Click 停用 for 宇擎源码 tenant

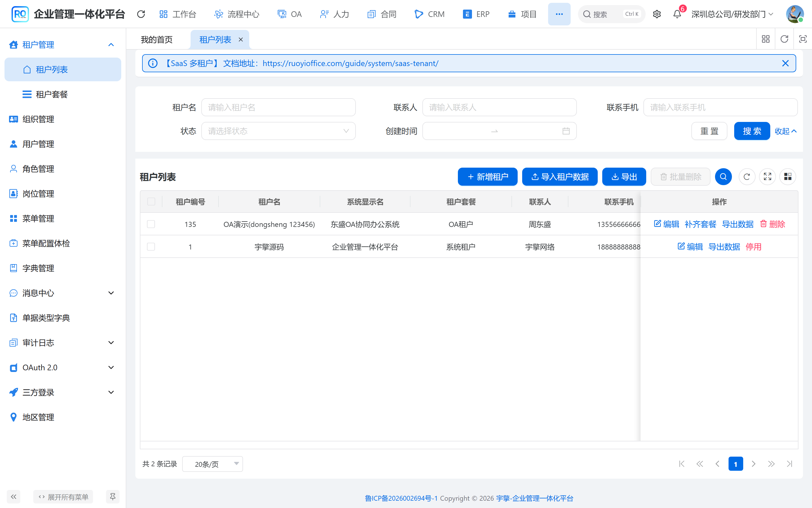coord(753,247)
